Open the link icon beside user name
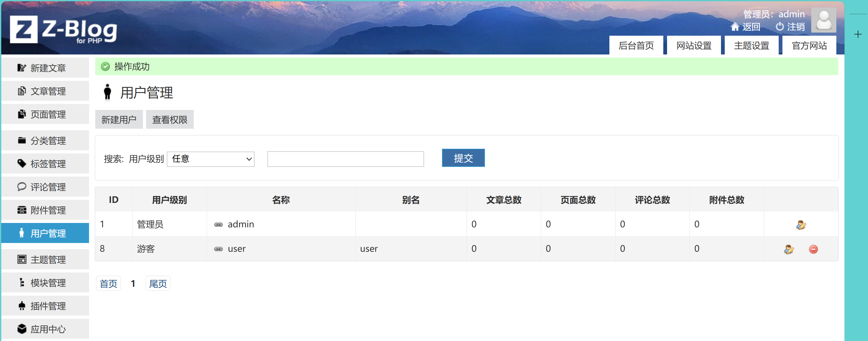The height and width of the screenshot is (341, 868). point(218,249)
